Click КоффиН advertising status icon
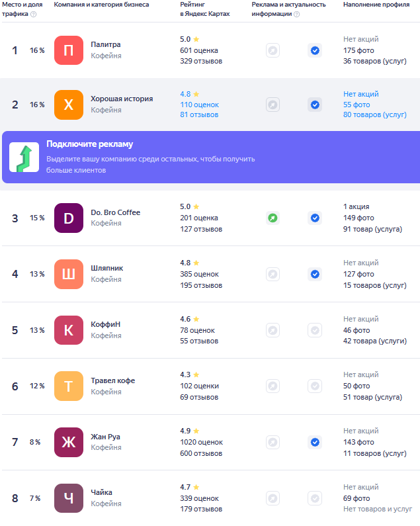Image resolution: width=420 pixels, height=526 pixels. coord(273,330)
